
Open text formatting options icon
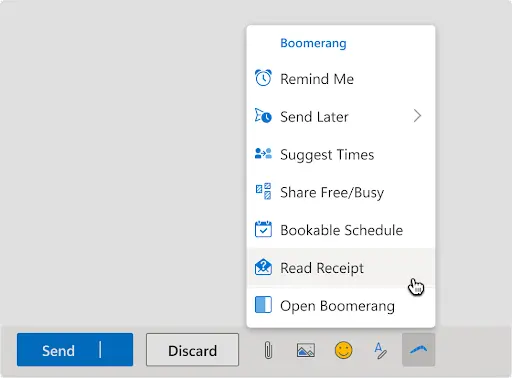click(x=380, y=351)
